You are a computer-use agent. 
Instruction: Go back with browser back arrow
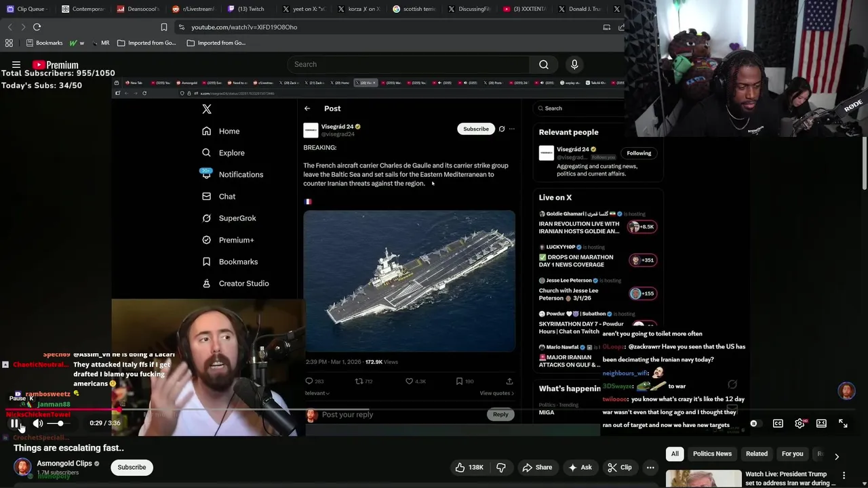(x=9, y=27)
